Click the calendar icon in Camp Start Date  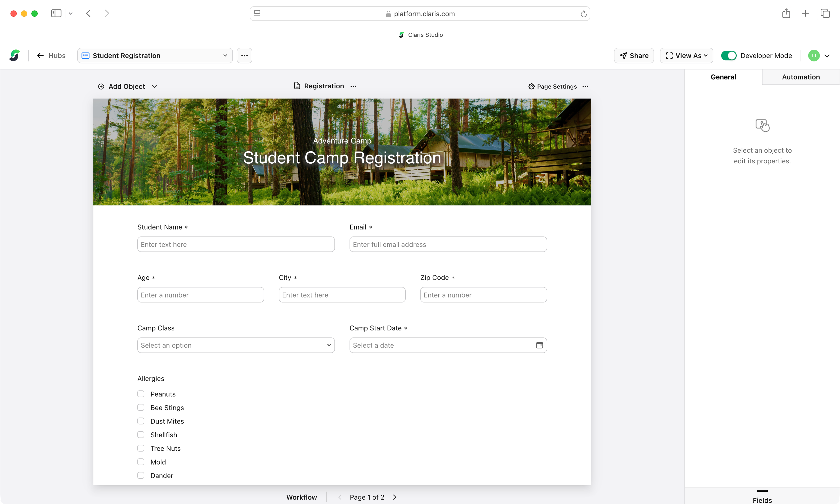pyautogui.click(x=539, y=345)
